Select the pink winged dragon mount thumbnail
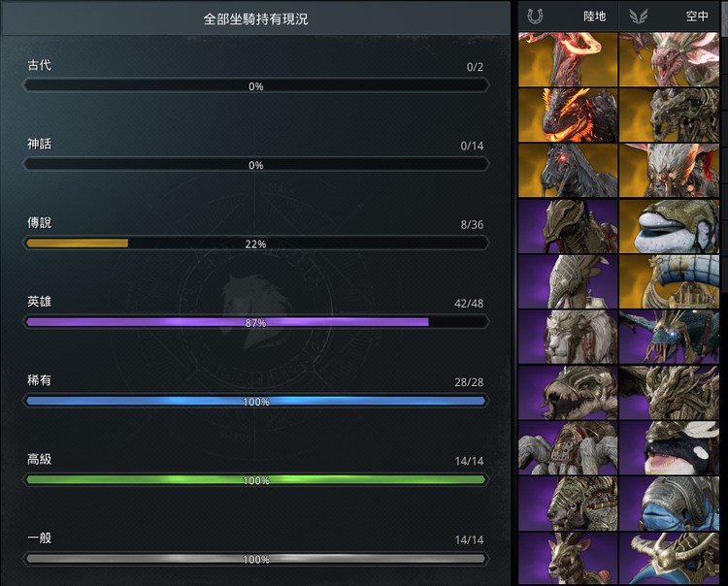The height and width of the screenshot is (586, 728). pyautogui.click(x=669, y=59)
